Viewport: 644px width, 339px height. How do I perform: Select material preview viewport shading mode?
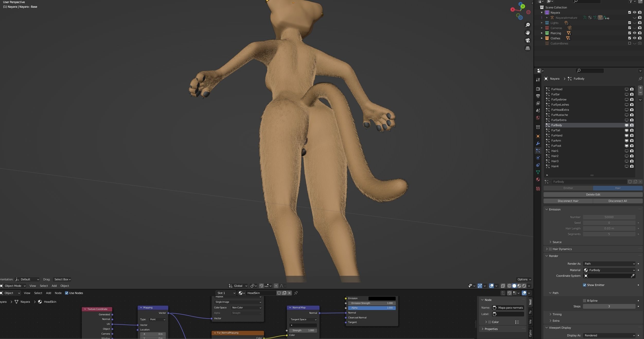tap(519, 286)
